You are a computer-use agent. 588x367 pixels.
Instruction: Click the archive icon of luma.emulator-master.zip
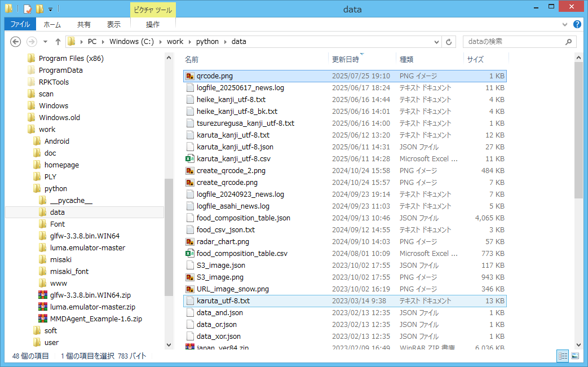[42, 307]
